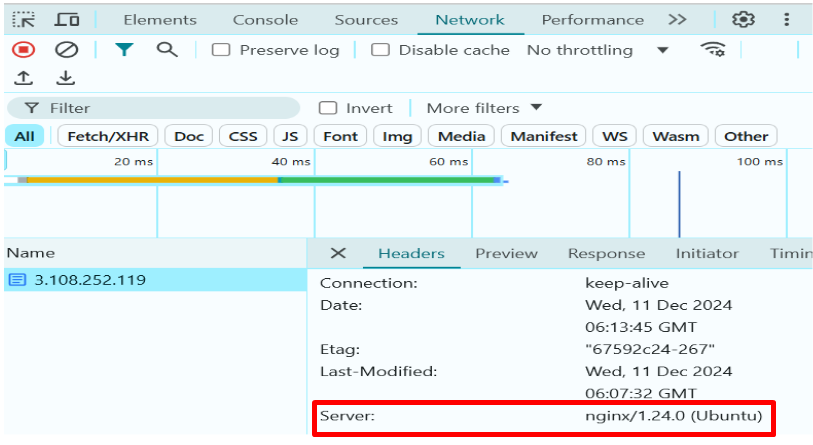Import HAR file upload icon
This screenshot has height=445, width=813.
(x=23, y=78)
